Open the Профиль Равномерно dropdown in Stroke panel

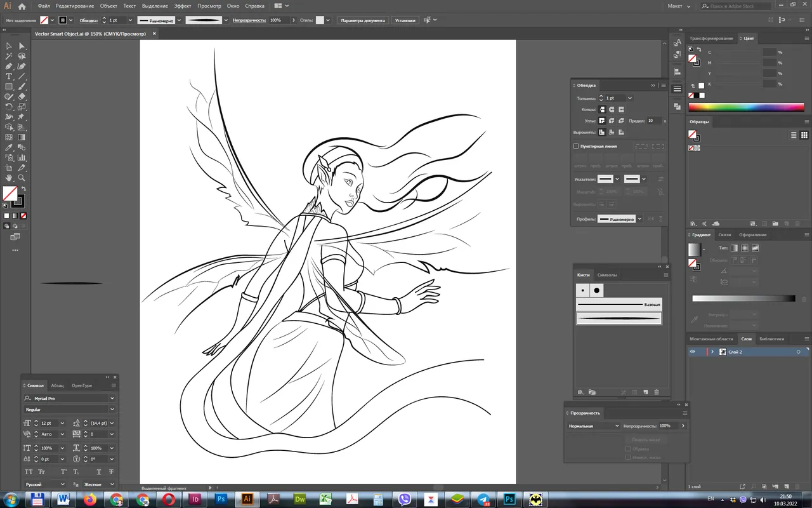coord(639,219)
